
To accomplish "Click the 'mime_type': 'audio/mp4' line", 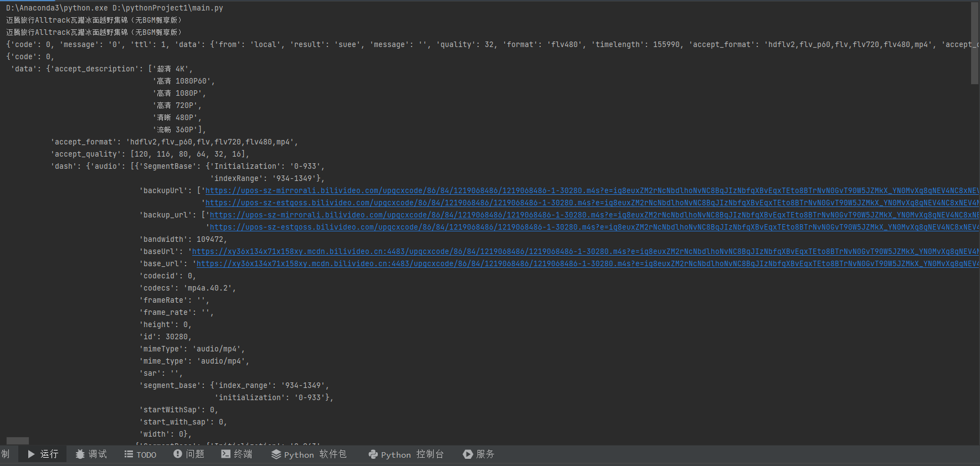I will tap(194, 361).
